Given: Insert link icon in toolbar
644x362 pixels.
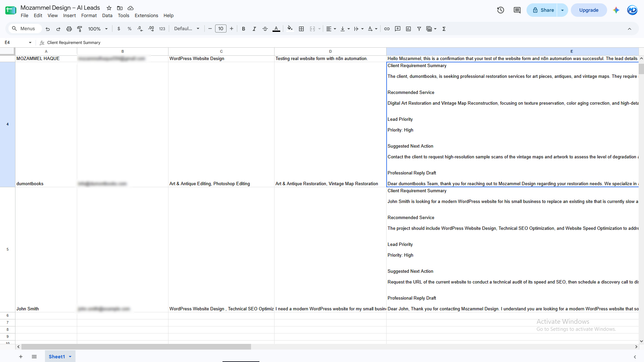Looking at the screenshot, I should (387, 29).
